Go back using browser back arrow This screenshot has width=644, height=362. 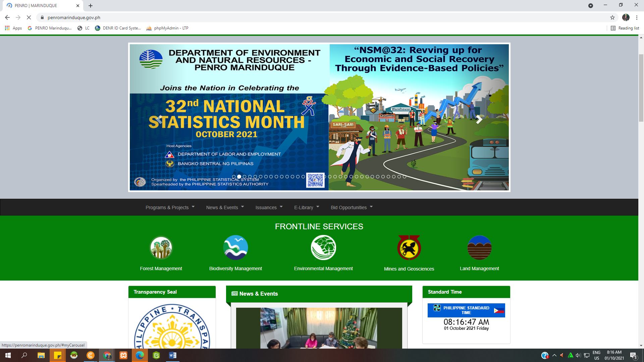pos(7,17)
